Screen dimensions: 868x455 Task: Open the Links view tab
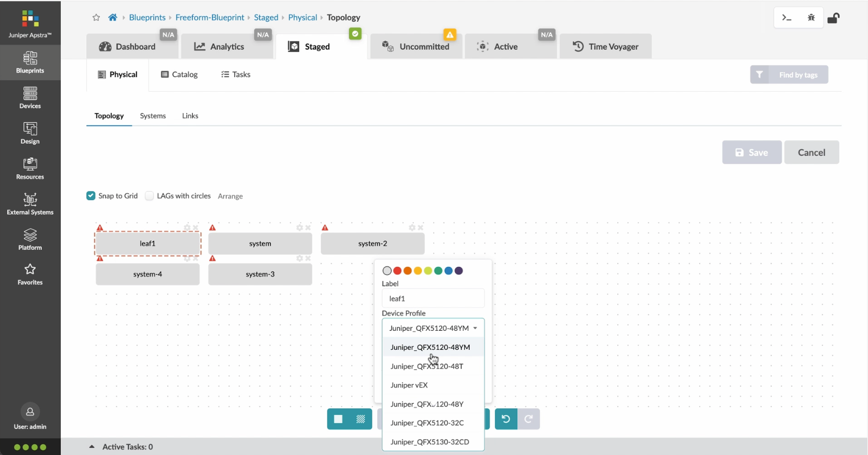point(190,116)
